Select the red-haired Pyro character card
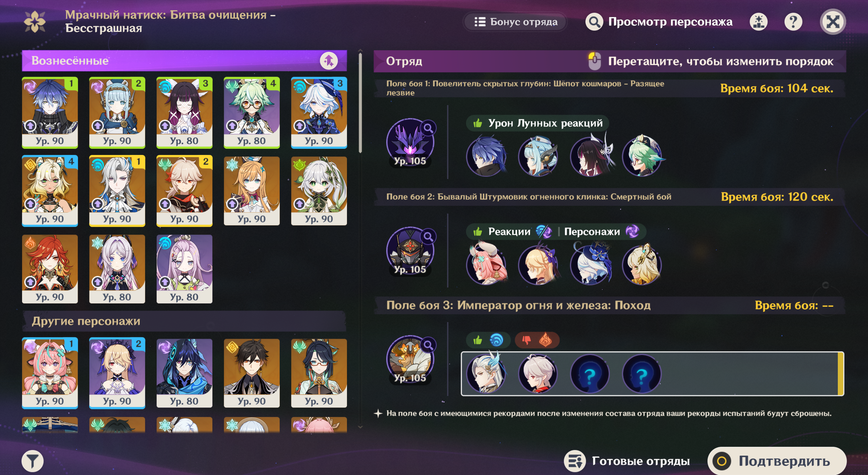 [x=50, y=269]
